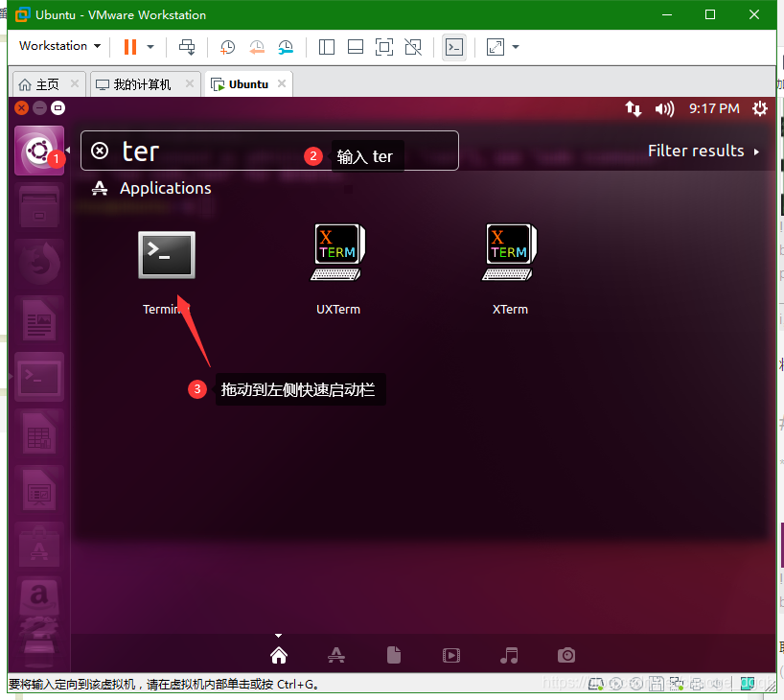Close the Ubuntu Dash with red button
The height and width of the screenshot is (700, 784).
21,108
